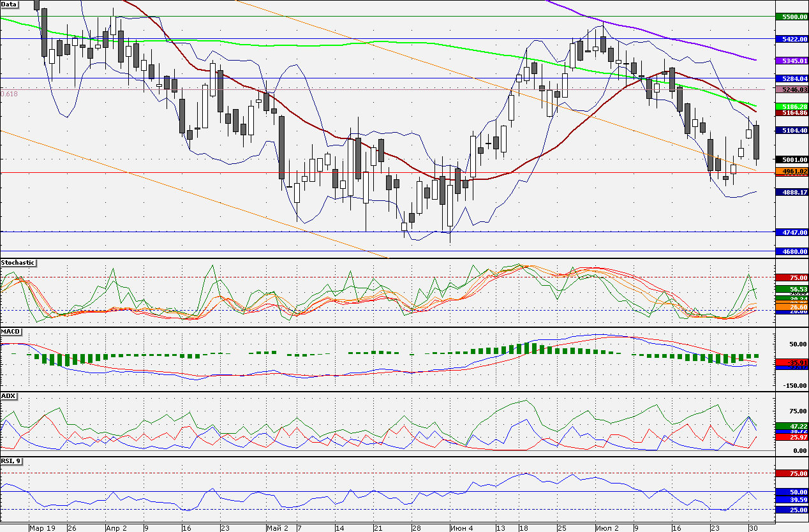Select the 5422.00 horizontal level tag
The height and width of the screenshot is (532, 809).
(x=791, y=40)
